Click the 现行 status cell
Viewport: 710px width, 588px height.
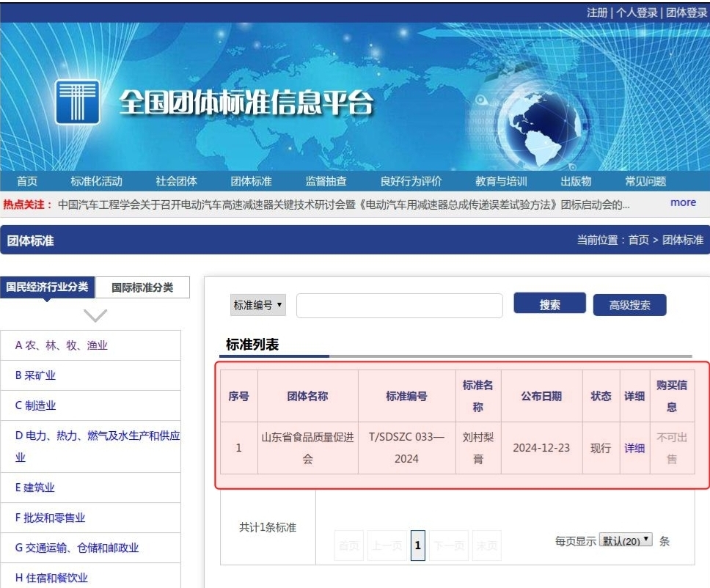(x=601, y=448)
